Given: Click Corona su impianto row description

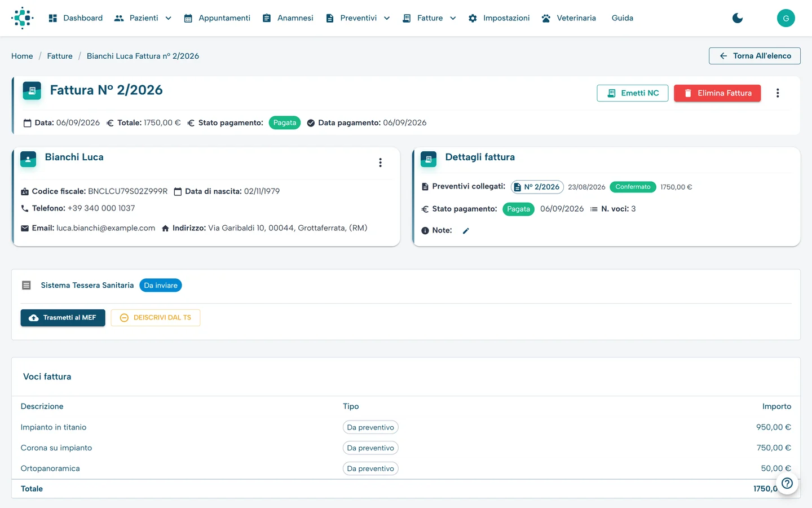Looking at the screenshot, I should [x=56, y=448].
